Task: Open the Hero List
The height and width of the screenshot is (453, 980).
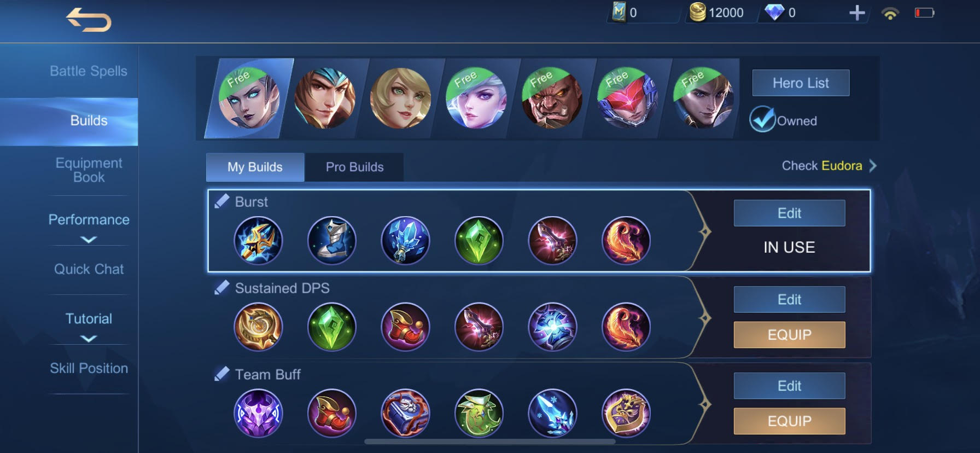Action: (801, 83)
